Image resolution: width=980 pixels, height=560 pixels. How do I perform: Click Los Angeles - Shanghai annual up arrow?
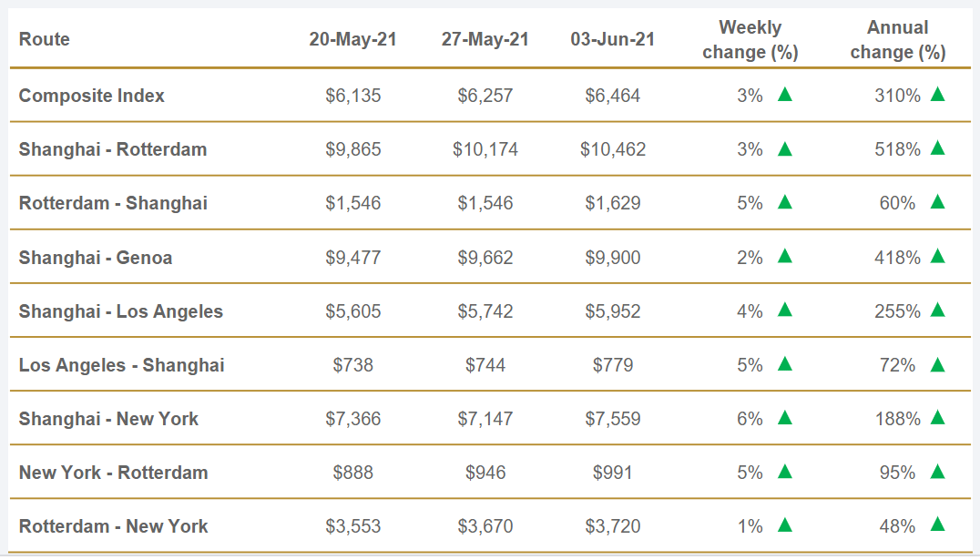[937, 364]
